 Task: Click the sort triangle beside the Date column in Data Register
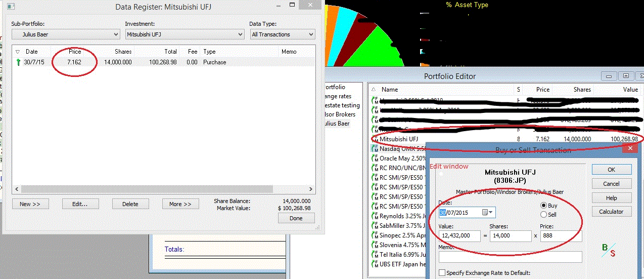(18, 52)
